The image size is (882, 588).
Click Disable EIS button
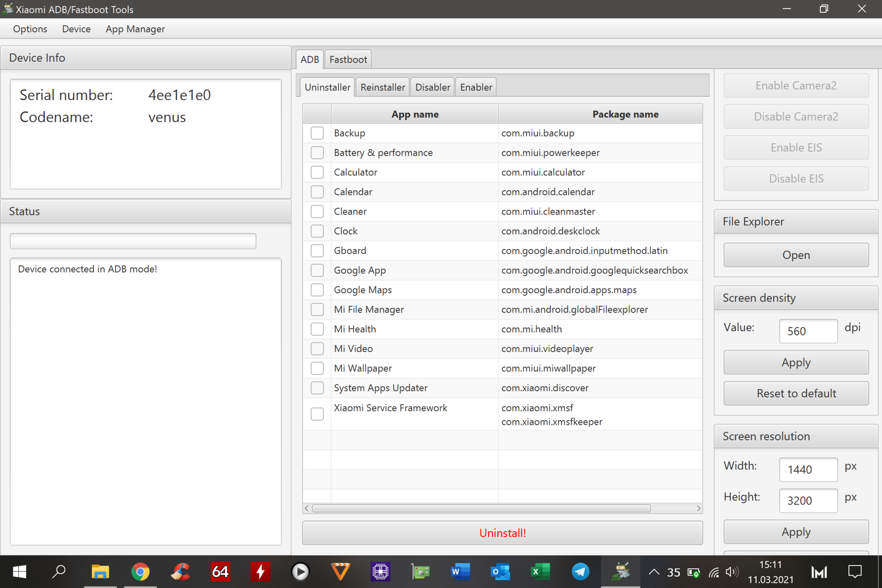796,179
